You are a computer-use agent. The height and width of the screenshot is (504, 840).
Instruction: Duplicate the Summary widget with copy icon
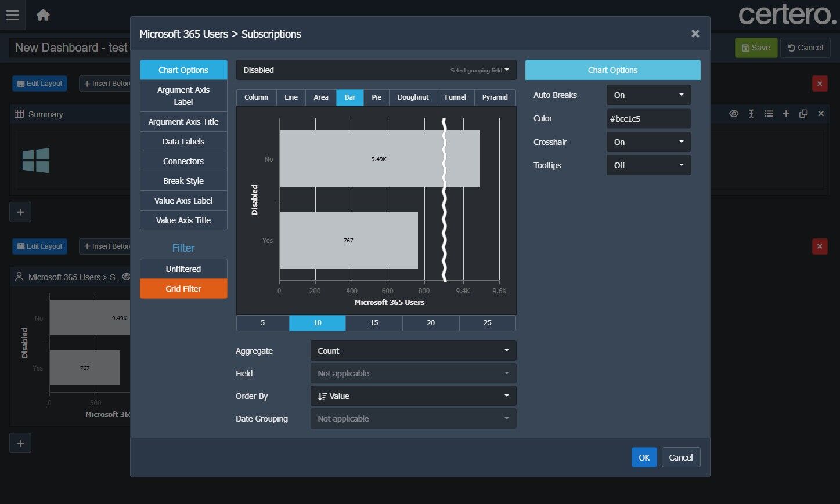point(803,114)
